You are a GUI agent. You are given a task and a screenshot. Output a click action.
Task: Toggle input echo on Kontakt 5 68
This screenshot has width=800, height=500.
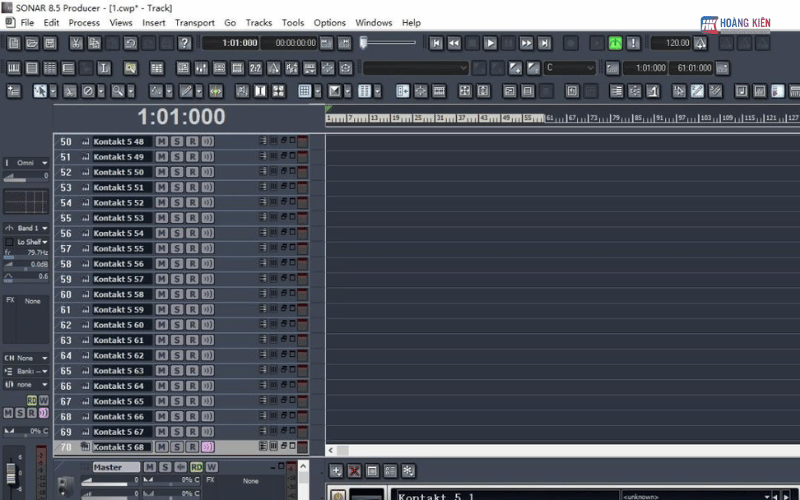(208, 447)
